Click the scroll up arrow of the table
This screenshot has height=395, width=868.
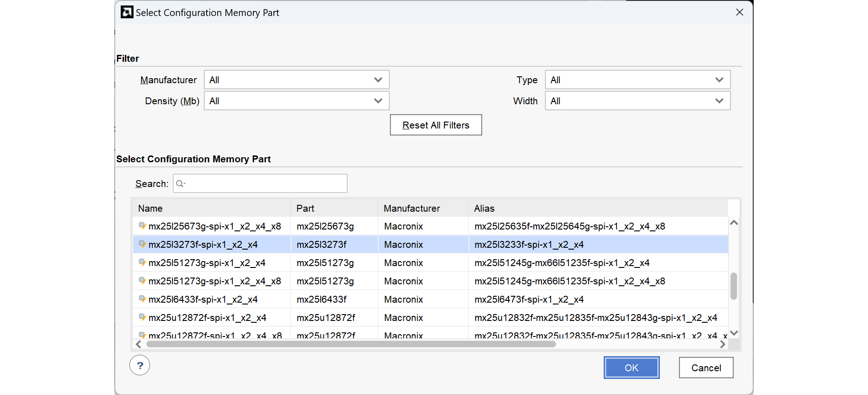click(734, 223)
